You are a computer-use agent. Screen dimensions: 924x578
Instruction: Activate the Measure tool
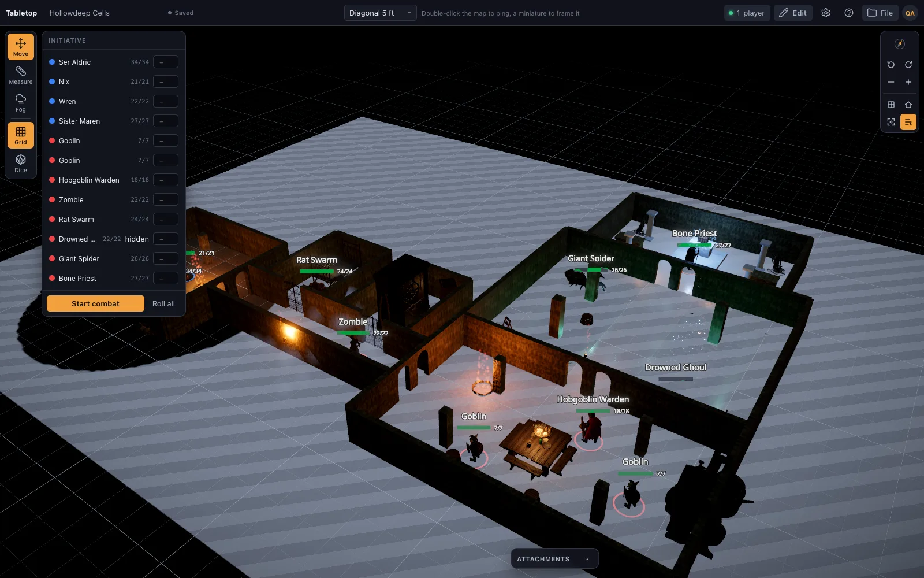click(x=21, y=75)
